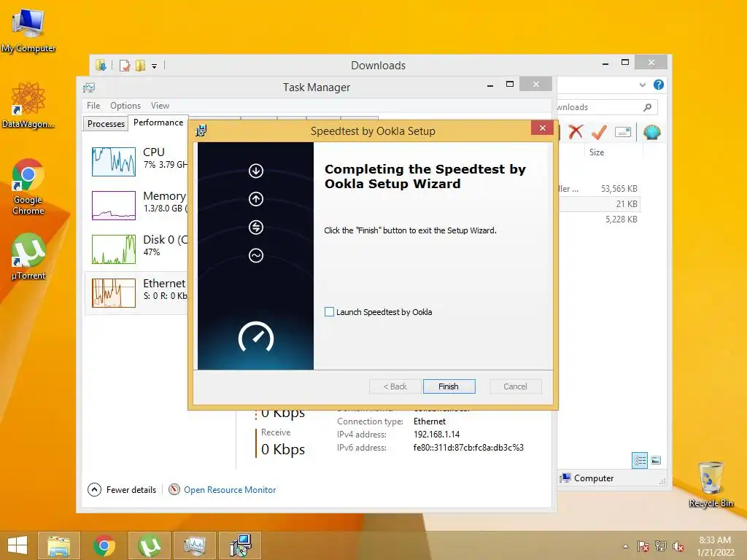Screen dimensions: 747x560
Task: Click the New folder quick access icon
Action: (x=141, y=65)
